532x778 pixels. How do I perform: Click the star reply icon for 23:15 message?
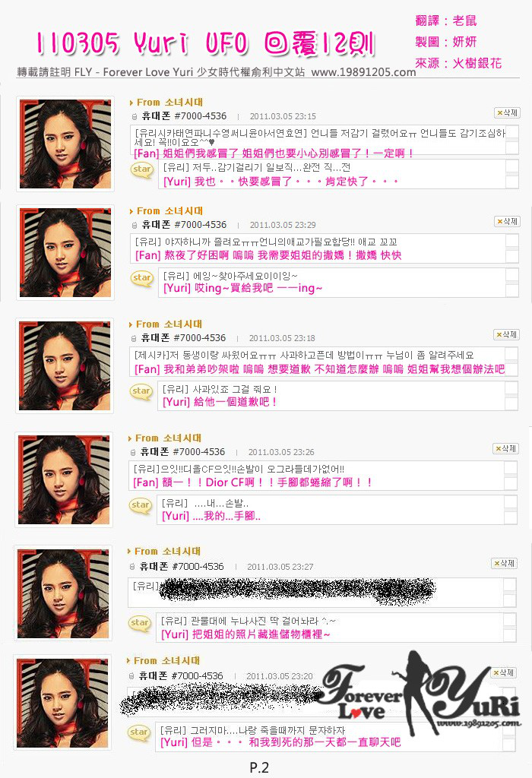coord(142,169)
